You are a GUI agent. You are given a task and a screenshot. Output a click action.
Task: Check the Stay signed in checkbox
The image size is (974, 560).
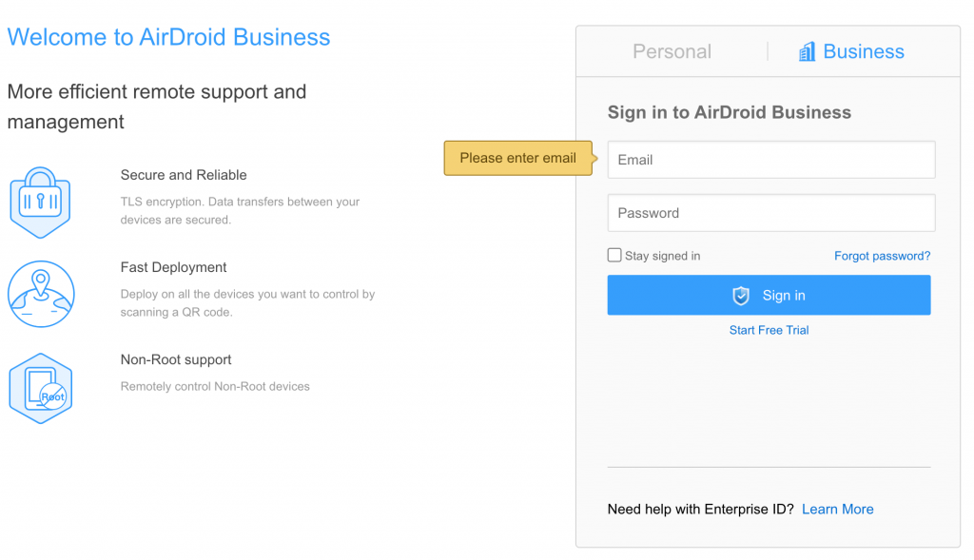pos(614,255)
